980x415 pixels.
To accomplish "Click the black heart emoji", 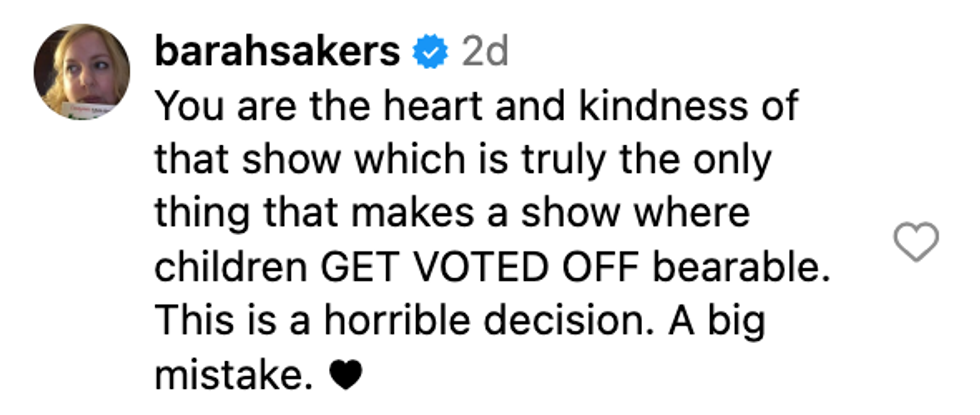I will (342, 377).
